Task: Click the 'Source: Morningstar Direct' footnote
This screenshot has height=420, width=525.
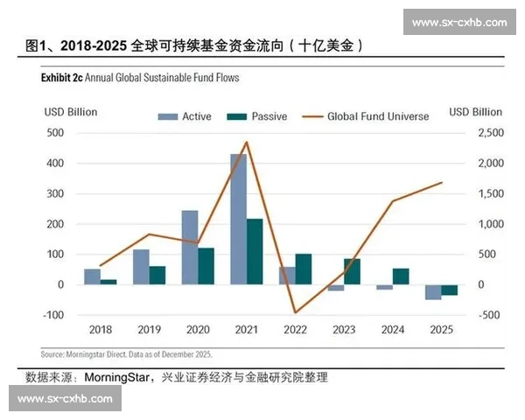Action: tap(127, 354)
